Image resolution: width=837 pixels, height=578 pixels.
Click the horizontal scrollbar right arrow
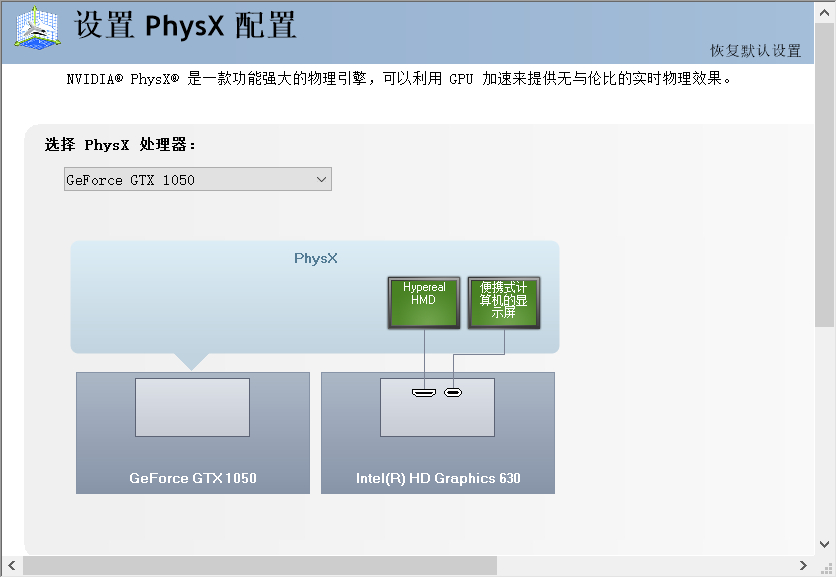(803, 566)
